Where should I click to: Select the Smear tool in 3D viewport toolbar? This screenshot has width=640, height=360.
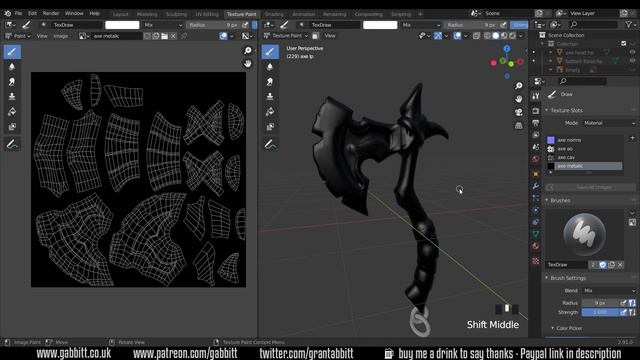click(x=270, y=82)
